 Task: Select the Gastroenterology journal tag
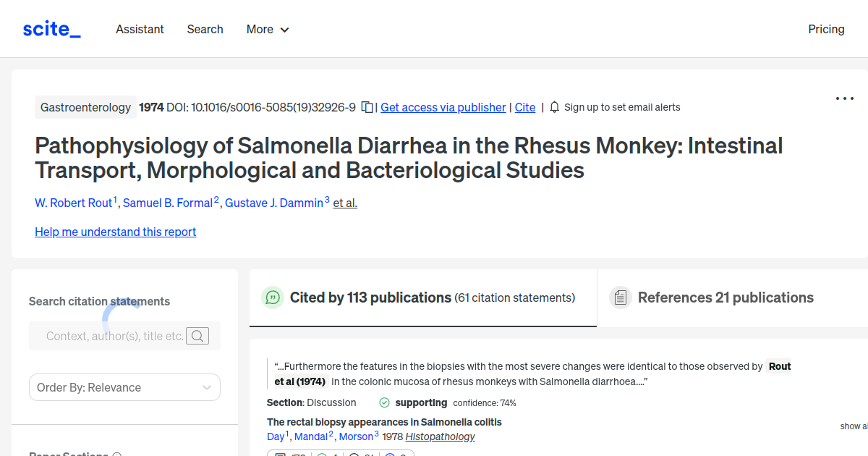pos(85,106)
